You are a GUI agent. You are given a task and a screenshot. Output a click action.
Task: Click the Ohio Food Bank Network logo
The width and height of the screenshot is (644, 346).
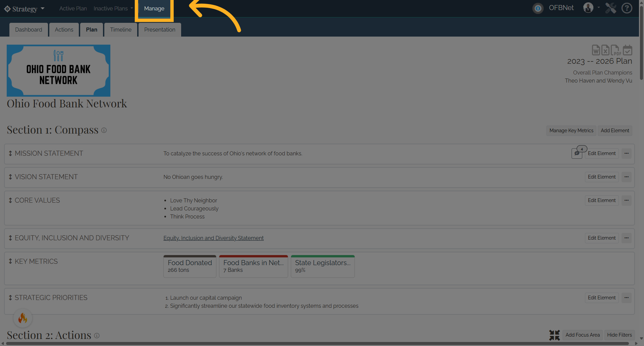point(58,70)
